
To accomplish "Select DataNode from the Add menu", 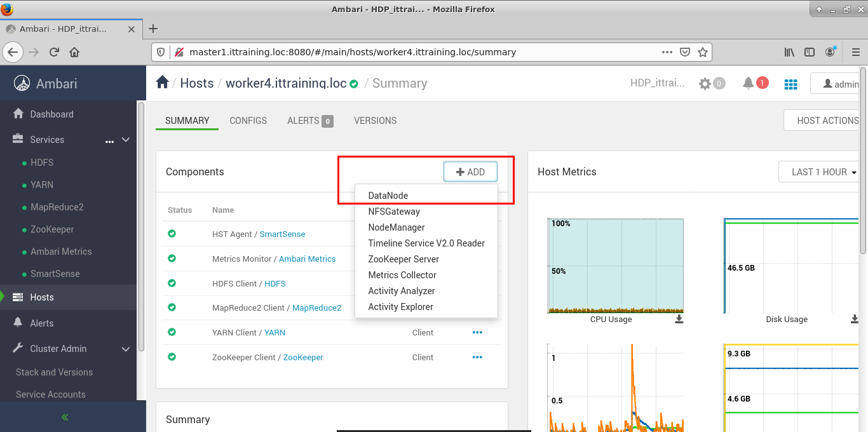I will click(388, 196).
